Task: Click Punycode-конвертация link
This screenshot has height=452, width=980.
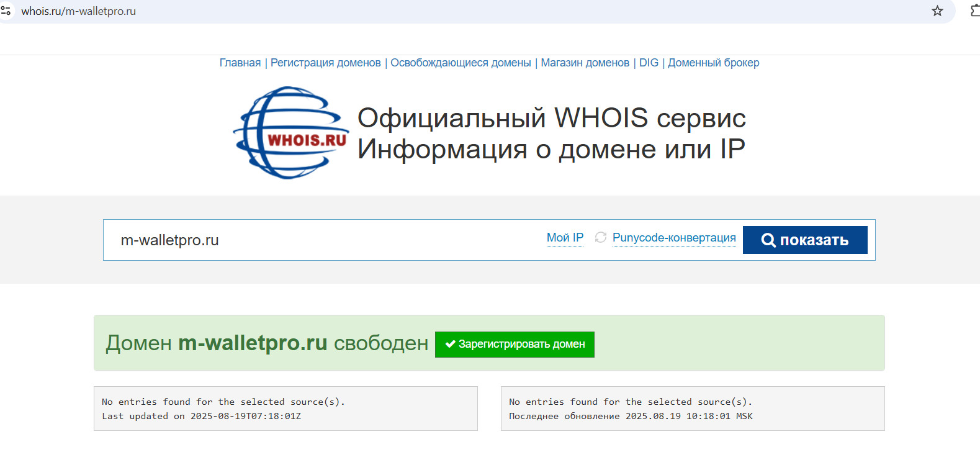Action: (x=674, y=238)
